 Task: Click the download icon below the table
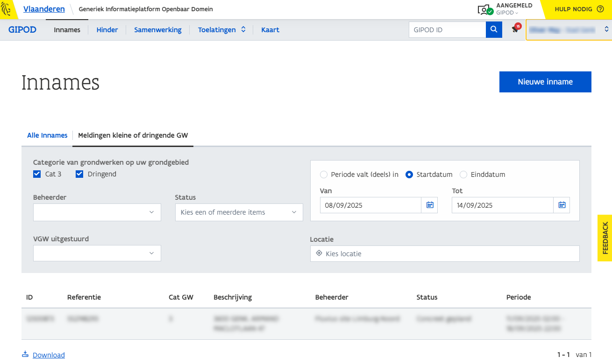(25, 354)
